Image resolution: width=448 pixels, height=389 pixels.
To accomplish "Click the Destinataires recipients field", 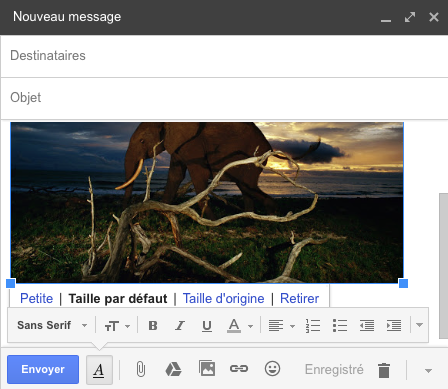I will [224, 56].
